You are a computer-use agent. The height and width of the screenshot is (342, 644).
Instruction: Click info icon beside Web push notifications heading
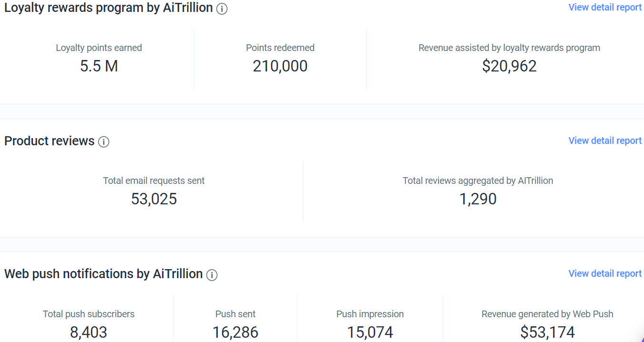[212, 275]
